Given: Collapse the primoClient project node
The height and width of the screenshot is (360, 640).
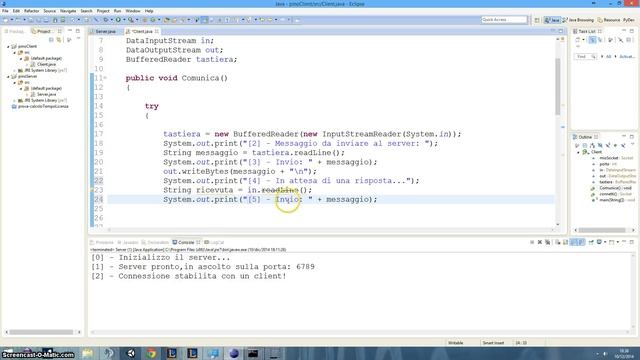Looking at the screenshot, I should click(8, 47).
